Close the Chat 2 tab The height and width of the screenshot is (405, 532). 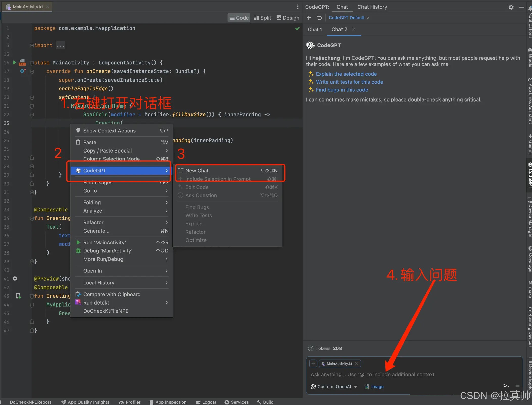click(x=354, y=29)
